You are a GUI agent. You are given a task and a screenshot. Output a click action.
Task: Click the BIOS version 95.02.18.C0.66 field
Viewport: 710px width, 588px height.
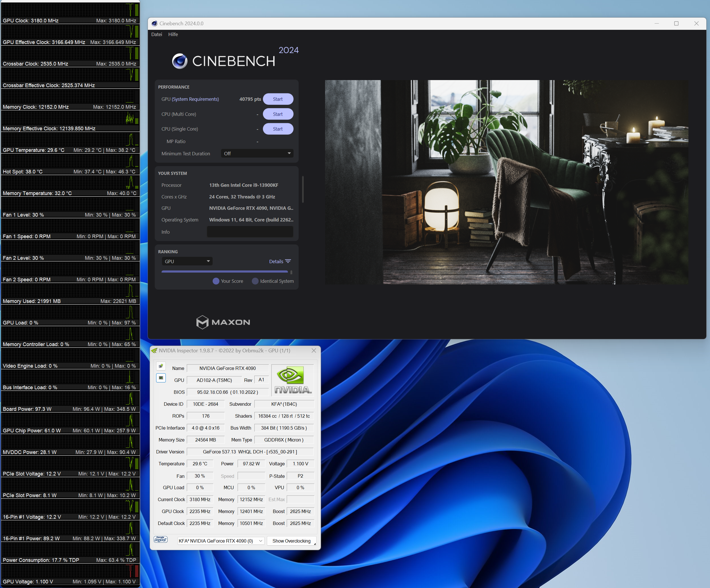228,392
